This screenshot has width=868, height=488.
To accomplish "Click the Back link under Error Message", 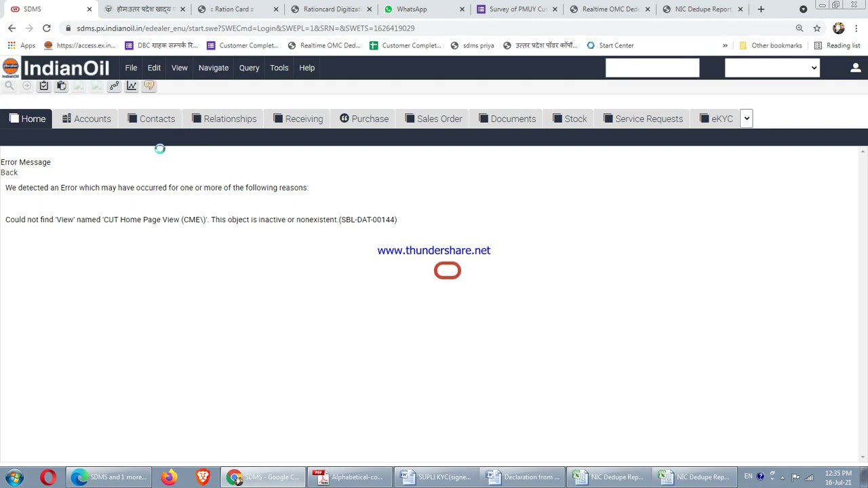I will (9, 172).
